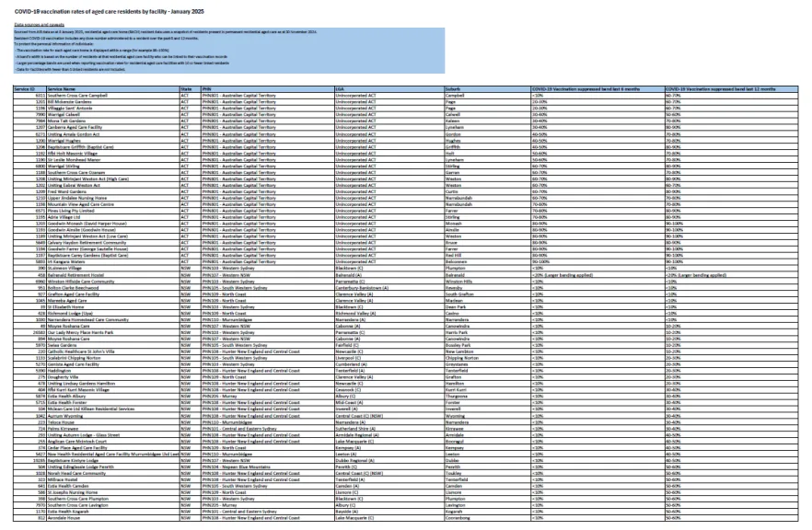Click the Narrabundah suburb cell for Upper Jindalee
Image resolution: width=812 pixels, height=530 pixels.
488,198
